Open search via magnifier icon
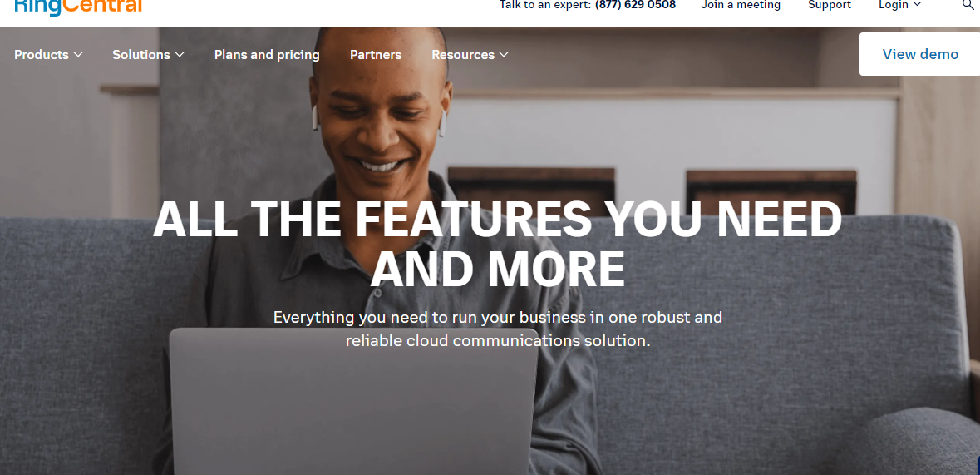Image resolution: width=980 pixels, height=475 pixels. 968,5
